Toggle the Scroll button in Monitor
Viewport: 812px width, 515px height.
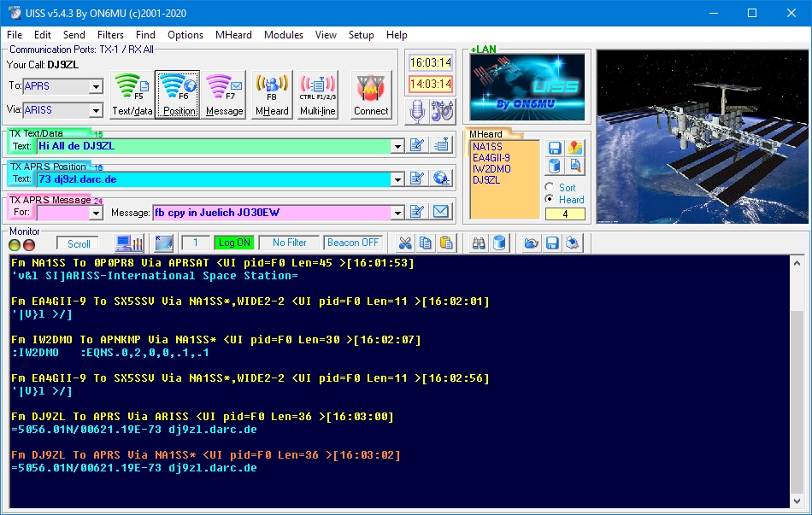pos(79,243)
